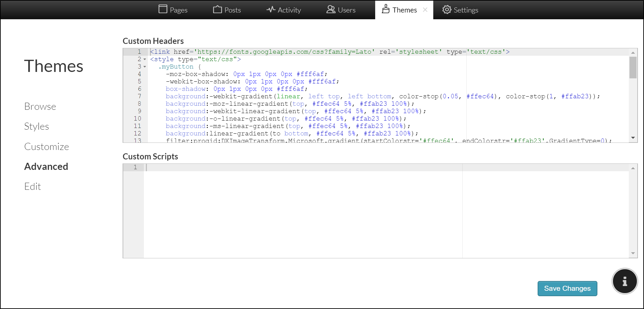Click the Activity pulse icon
This screenshot has width=644, height=309.
click(271, 9)
